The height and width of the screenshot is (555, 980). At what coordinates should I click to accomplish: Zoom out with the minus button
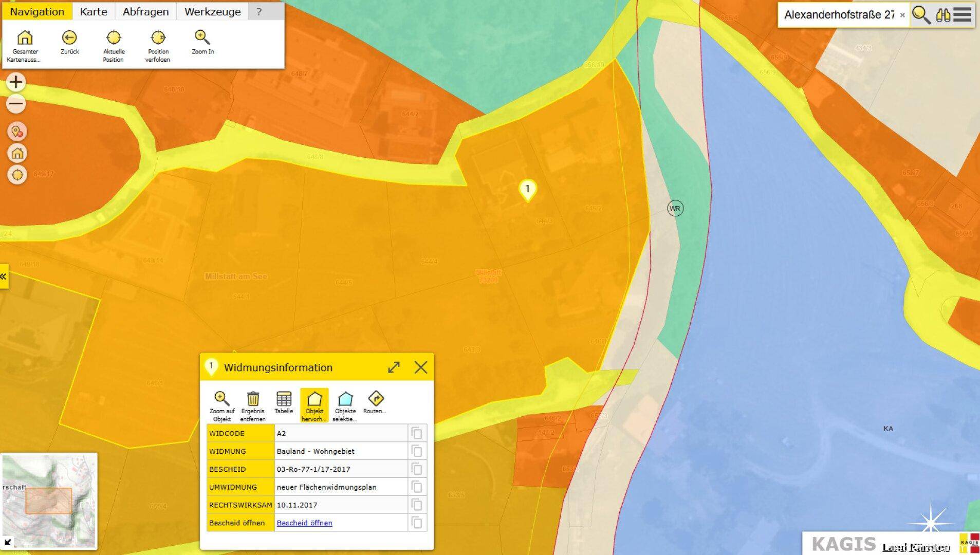[x=16, y=104]
